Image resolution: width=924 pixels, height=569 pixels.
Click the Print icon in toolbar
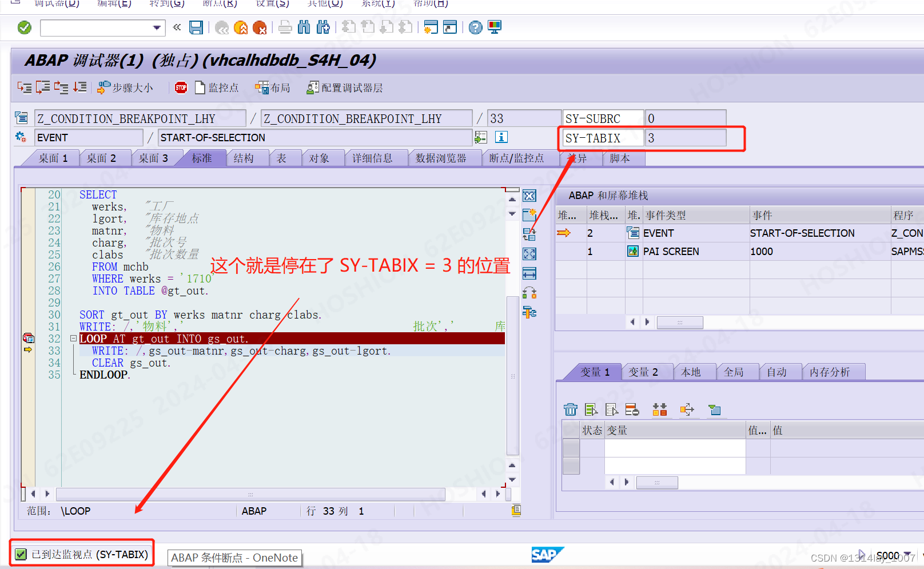pos(285,27)
